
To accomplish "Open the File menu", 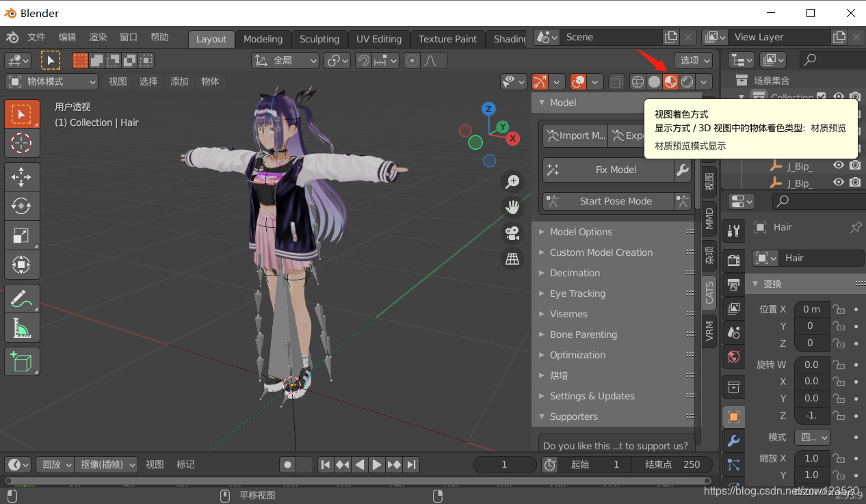I will [36, 38].
